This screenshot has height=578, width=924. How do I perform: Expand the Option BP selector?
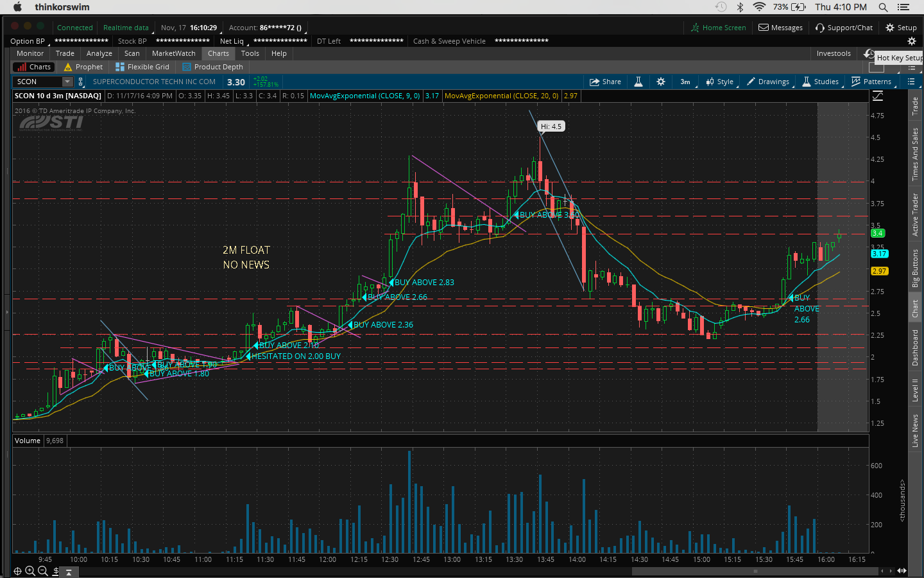coord(30,41)
